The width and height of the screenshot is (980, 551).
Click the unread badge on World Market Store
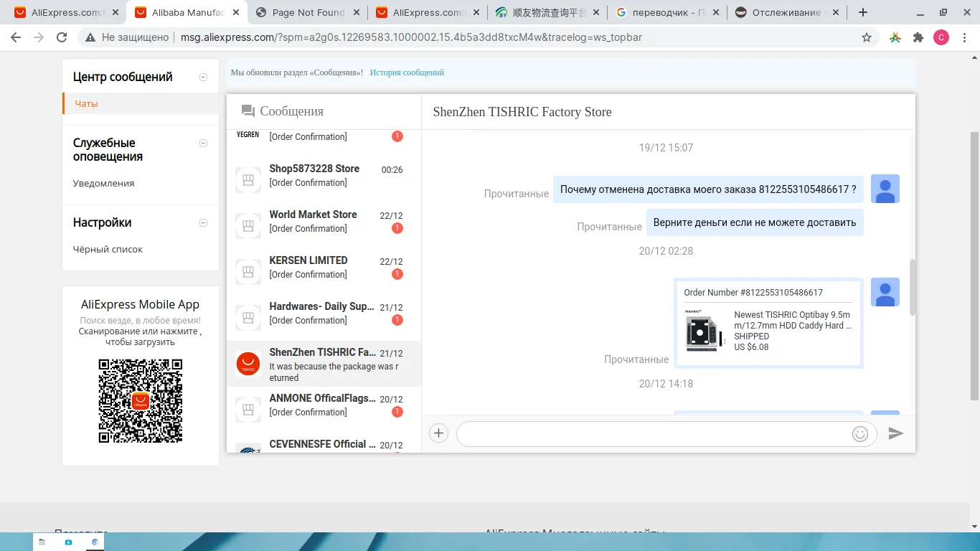pyautogui.click(x=397, y=228)
